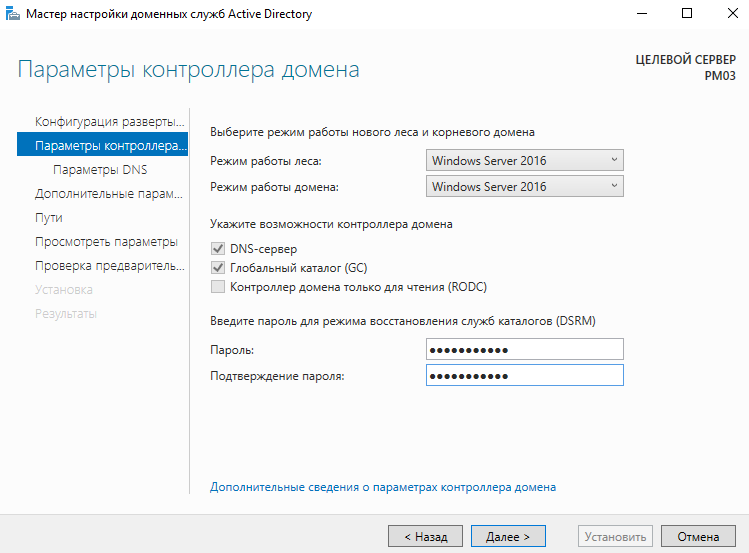
Task: Open the Дополнительные параметры step
Action: 109,194
